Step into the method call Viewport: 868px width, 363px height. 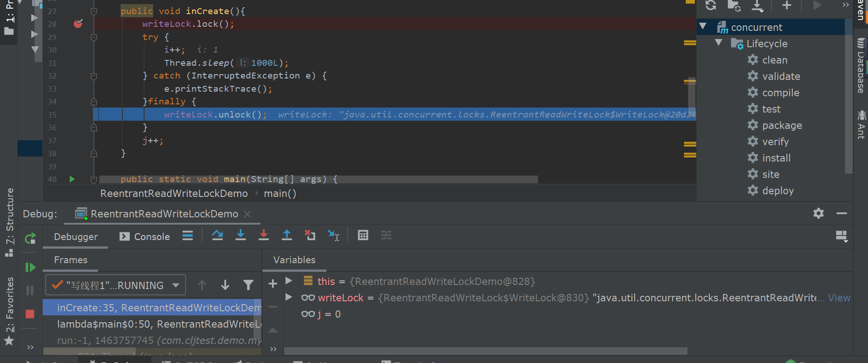(x=241, y=235)
